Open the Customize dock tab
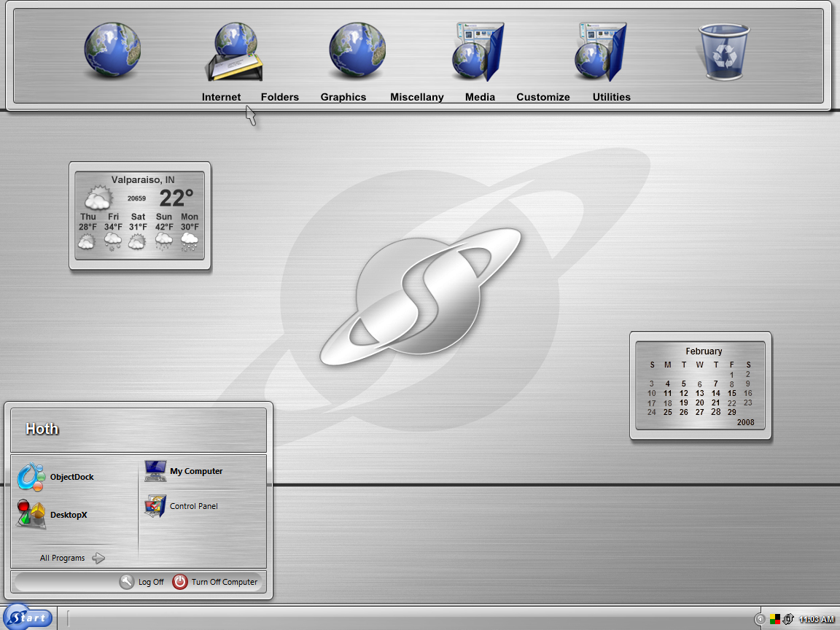The height and width of the screenshot is (630, 840). click(x=543, y=97)
